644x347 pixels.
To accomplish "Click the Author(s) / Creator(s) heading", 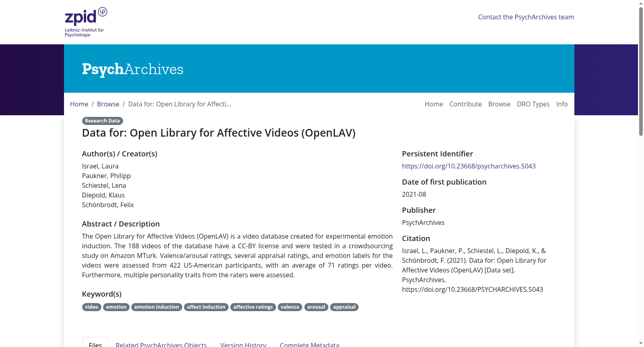I will (x=120, y=154).
